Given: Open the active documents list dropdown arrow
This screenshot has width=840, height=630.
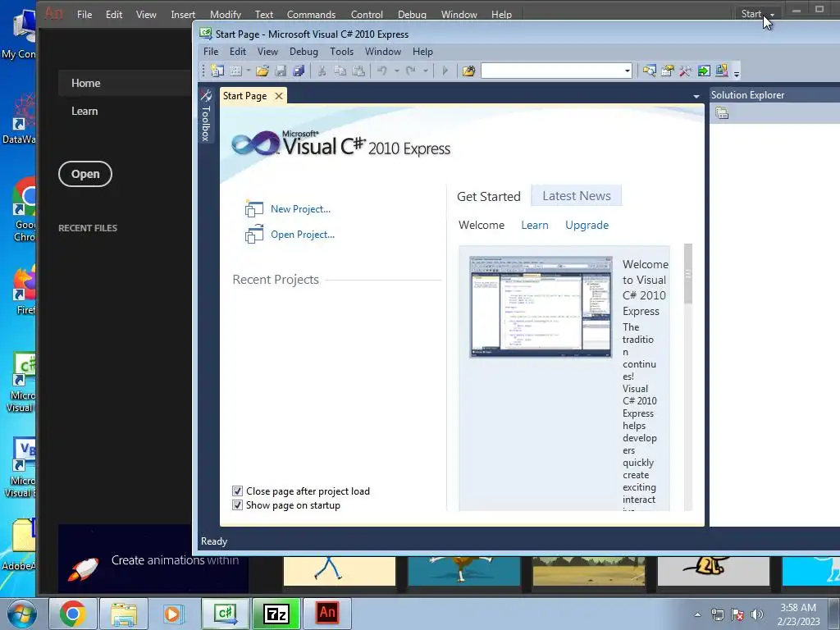Looking at the screenshot, I should click(696, 97).
